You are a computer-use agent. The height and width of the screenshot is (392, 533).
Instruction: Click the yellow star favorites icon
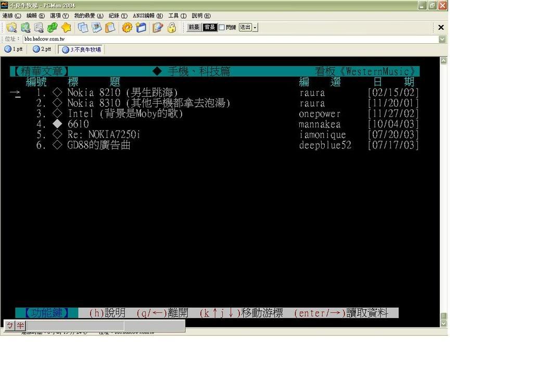(x=66, y=28)
